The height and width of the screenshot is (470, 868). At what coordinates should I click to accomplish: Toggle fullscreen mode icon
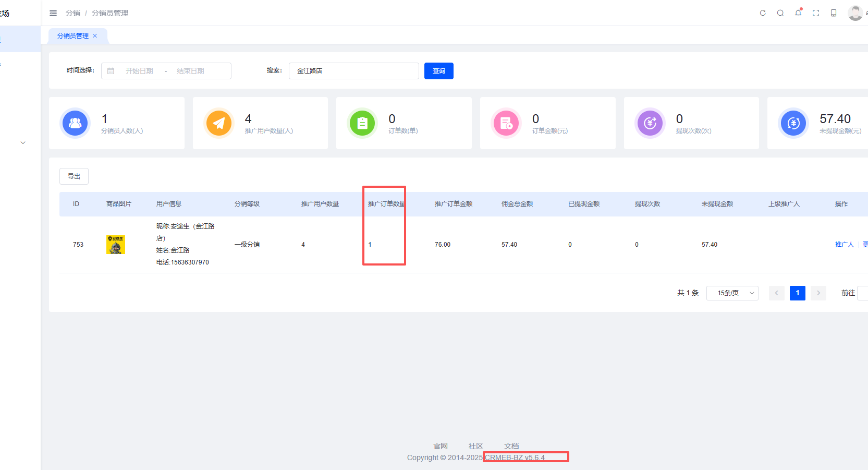point(816,13)
